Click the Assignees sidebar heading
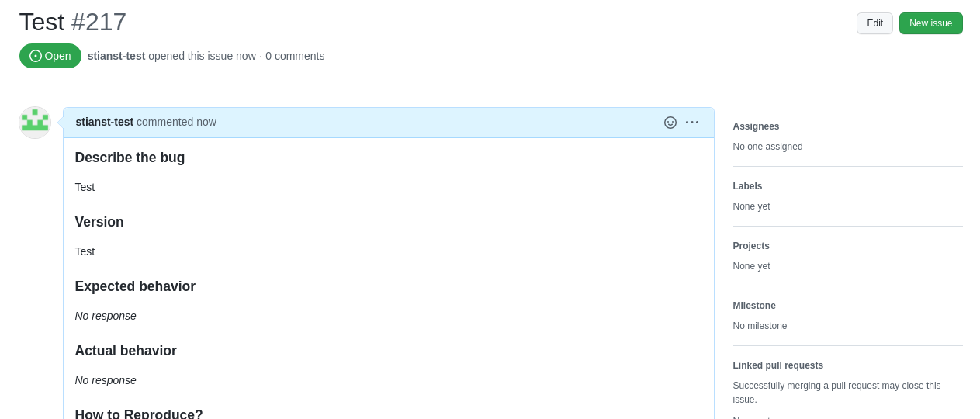The height and width of the screenshot is (419, 980). [756, 126]
